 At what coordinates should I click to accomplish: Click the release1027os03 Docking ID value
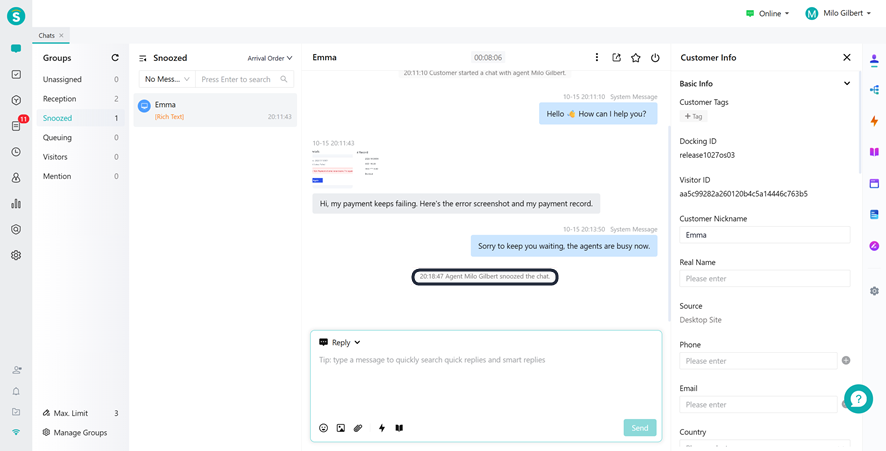(707, 155)
